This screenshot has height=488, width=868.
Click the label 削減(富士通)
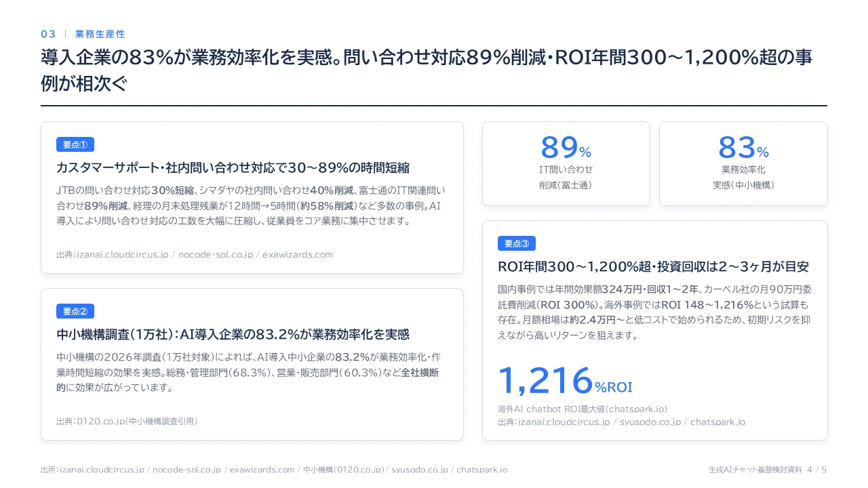pyautogui.click(x=566, y=184)
